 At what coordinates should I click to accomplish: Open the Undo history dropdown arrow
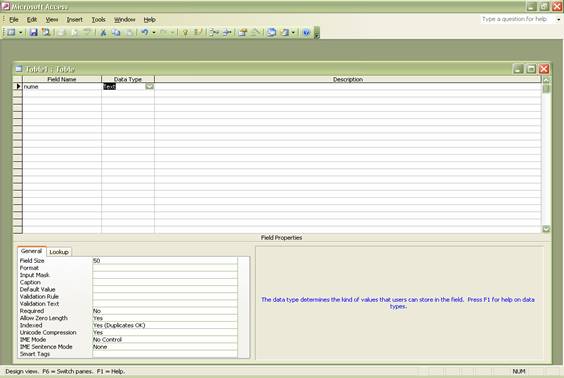(x=154, y=33)
